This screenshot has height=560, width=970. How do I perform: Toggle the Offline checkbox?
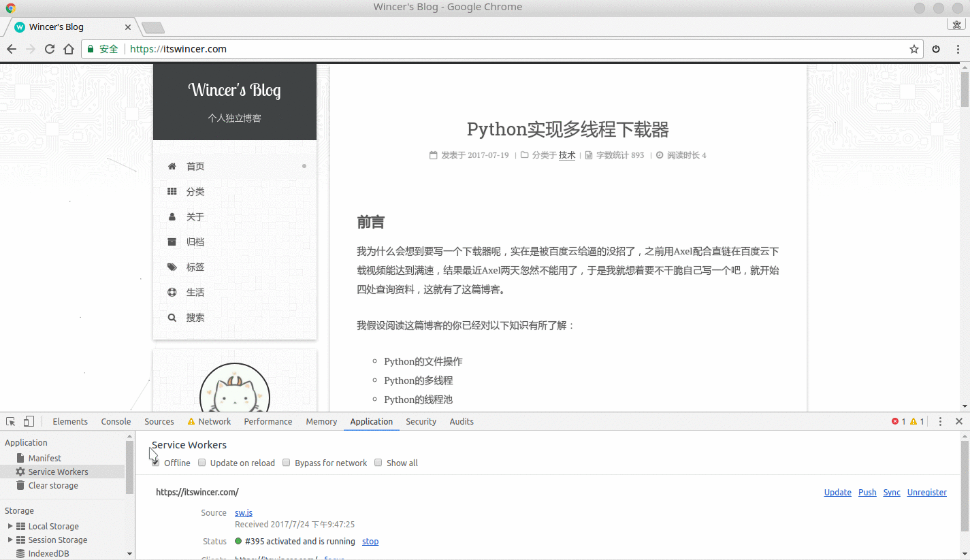click(x=157, y=463)
